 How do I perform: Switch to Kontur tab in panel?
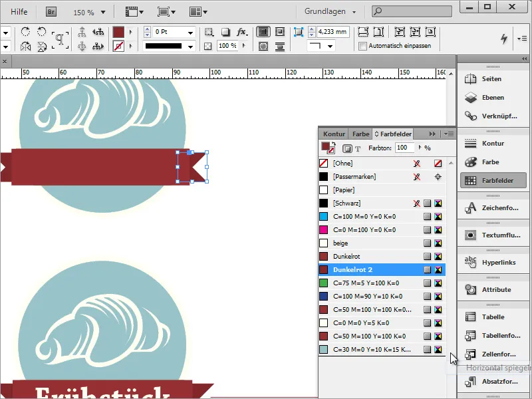pyautogui.click(x=334, y=134)
